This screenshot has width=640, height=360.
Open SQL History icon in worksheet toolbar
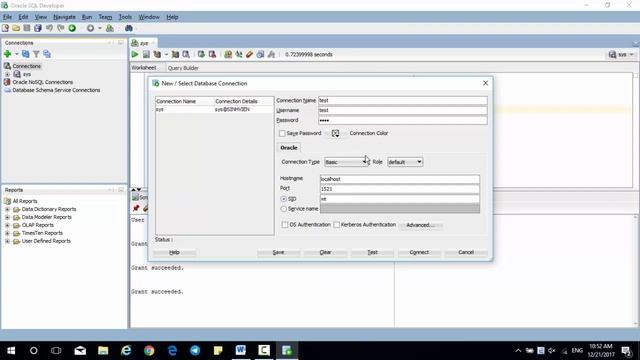tap(260, 54)
